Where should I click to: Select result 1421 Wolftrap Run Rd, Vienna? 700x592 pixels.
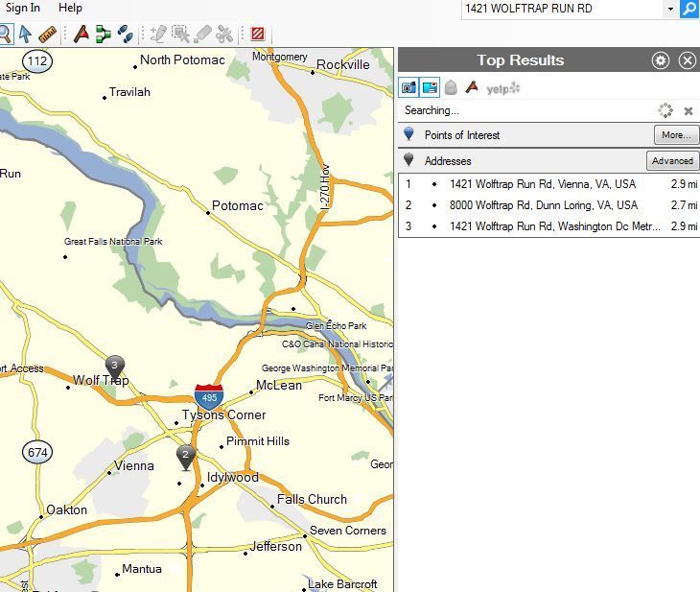549,184
